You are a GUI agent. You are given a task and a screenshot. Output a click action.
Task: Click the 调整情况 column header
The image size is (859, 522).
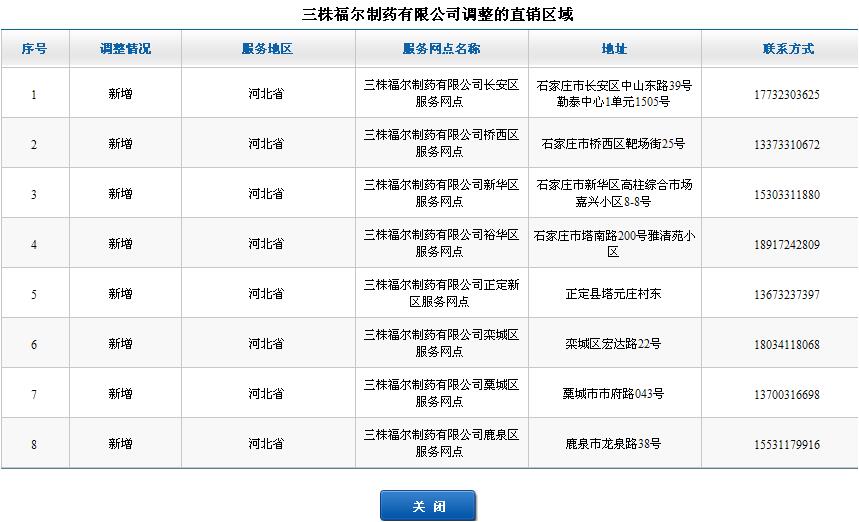(125, 48)
